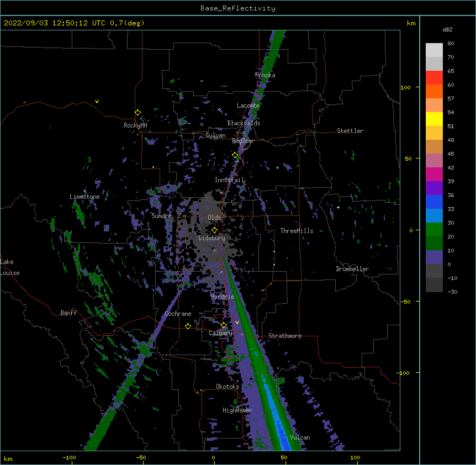This screenshot has height=465, width=476.
Task: Select the ThreeHills label
Action: click(297, 231)
